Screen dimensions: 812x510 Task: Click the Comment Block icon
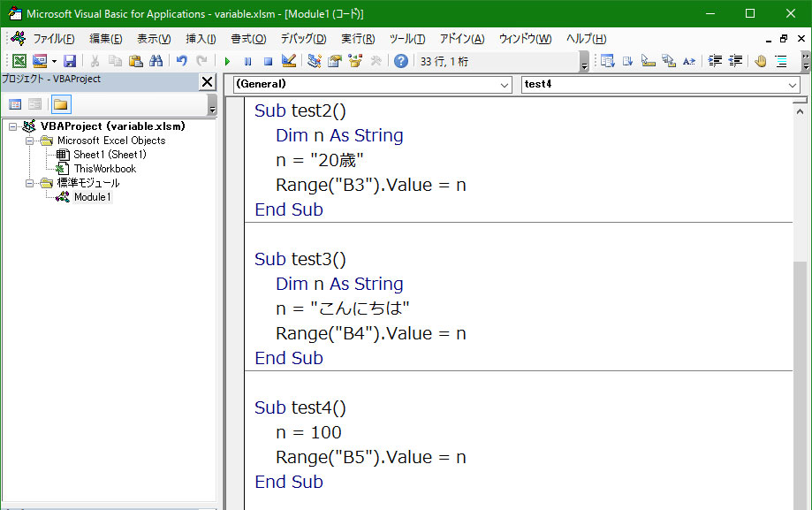(x=781, y=61)
